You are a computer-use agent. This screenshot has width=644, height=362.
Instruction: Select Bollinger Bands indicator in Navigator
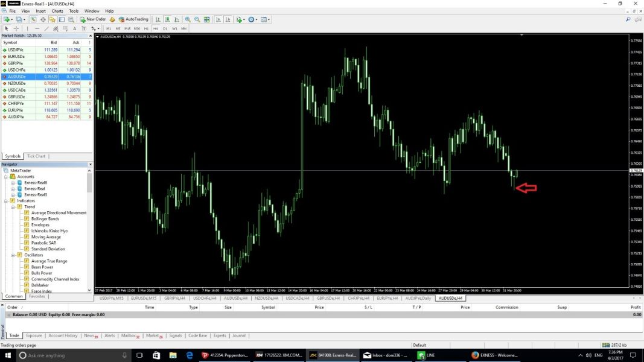click(x=45, y=219)
